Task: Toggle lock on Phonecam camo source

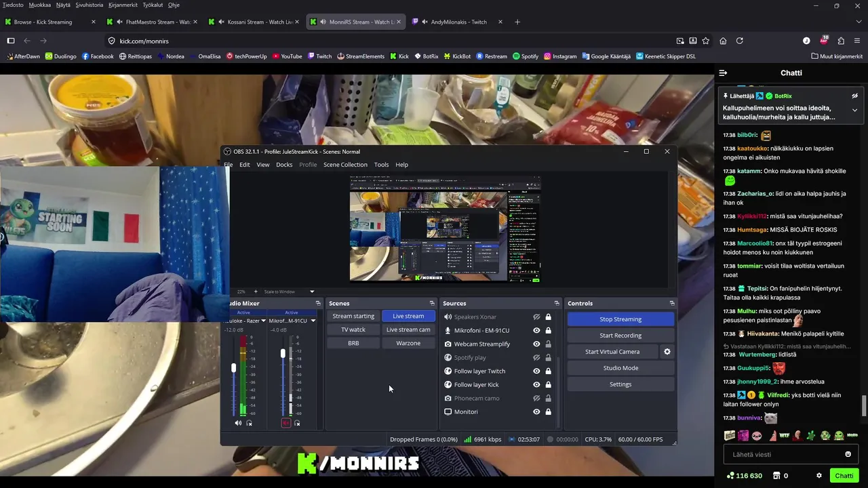Action: pos(548,399)
